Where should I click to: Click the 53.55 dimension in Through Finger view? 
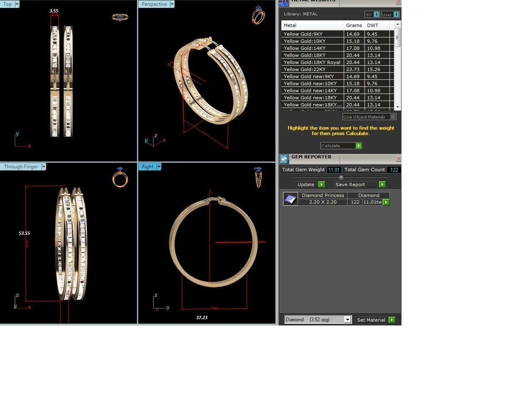(24, 233)
